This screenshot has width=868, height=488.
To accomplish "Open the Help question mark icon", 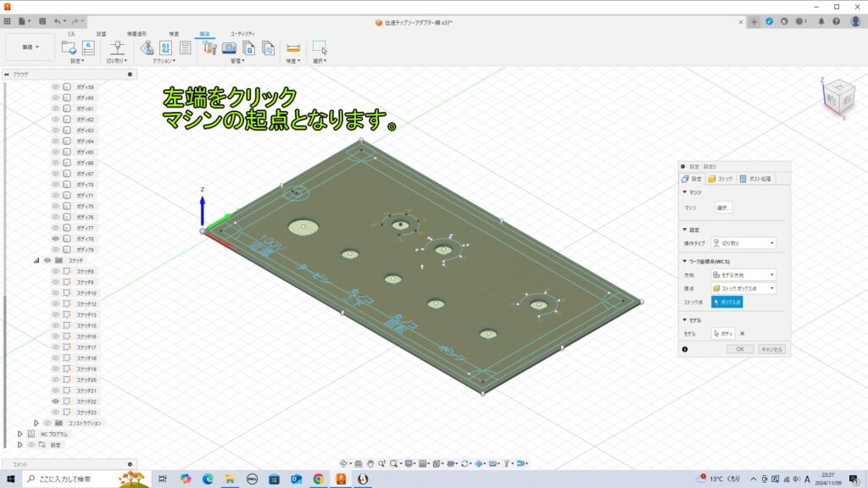I will (x=837, y=21).
